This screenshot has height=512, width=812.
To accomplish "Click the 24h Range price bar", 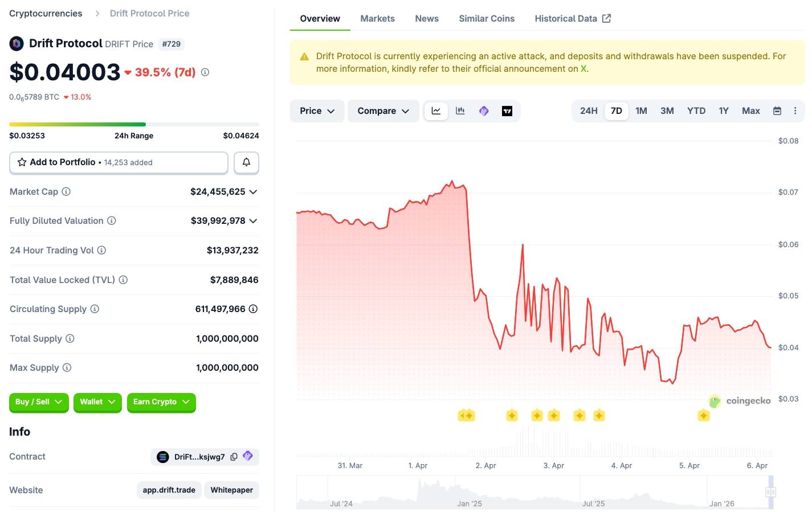I will [x=134, y=124].
